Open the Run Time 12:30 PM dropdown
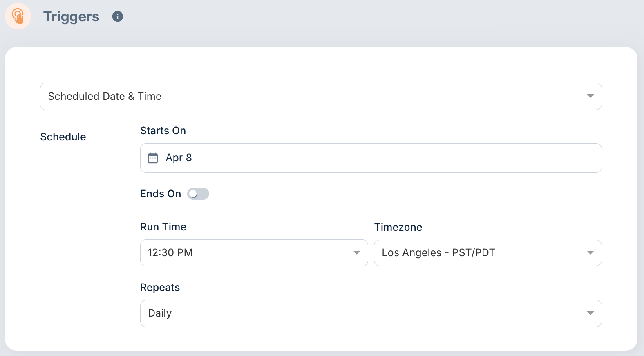The image size is (644, 356). [x=254, y=253]
